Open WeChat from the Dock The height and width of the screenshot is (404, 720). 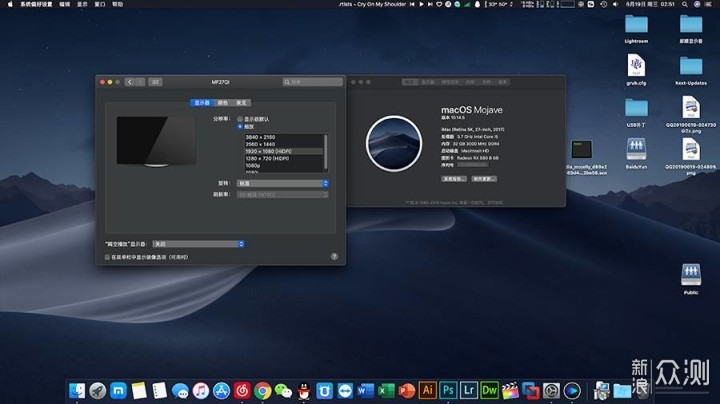pyautogui.click(x=283, y=390)
